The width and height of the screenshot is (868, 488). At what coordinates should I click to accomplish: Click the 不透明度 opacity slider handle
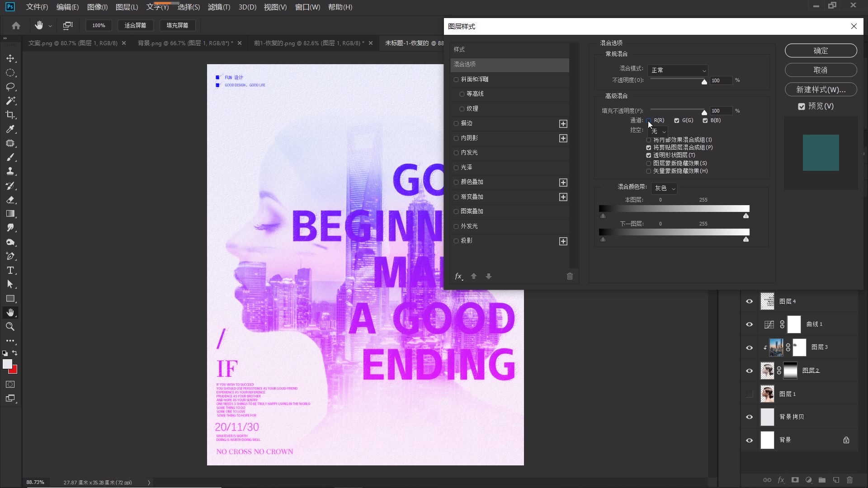tap(704, 82)
